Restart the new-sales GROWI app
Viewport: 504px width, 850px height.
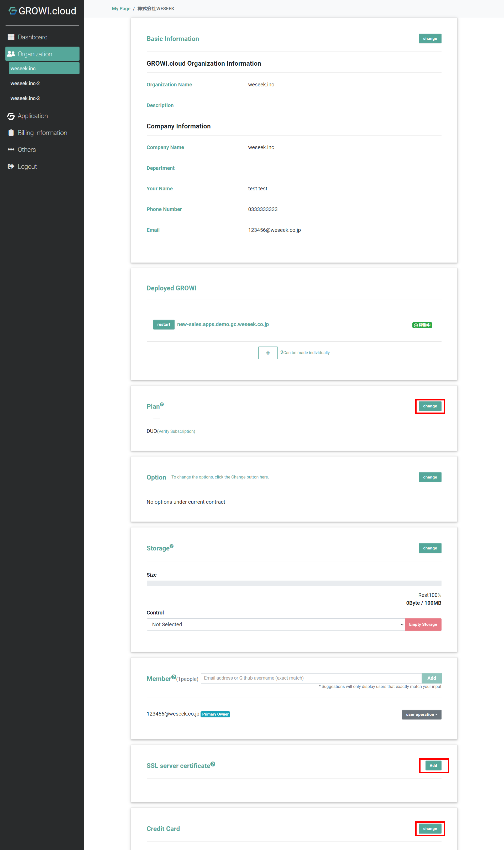pyautogui.click(x=164, y=325)
